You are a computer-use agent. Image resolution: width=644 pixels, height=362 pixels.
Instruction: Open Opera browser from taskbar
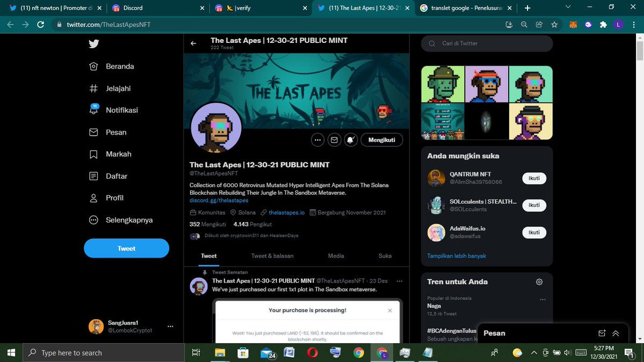[312, 353]
